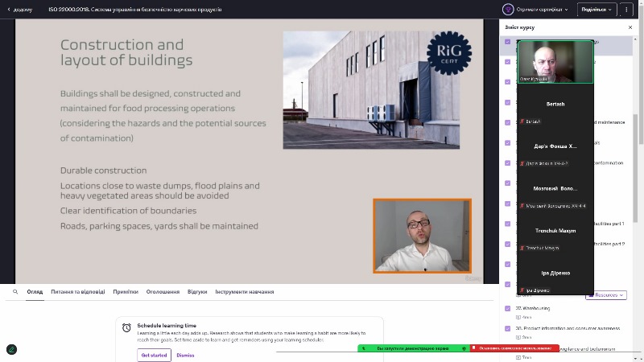Click video icon under Product information lecture
644x362 pixels.
point(518,337)
